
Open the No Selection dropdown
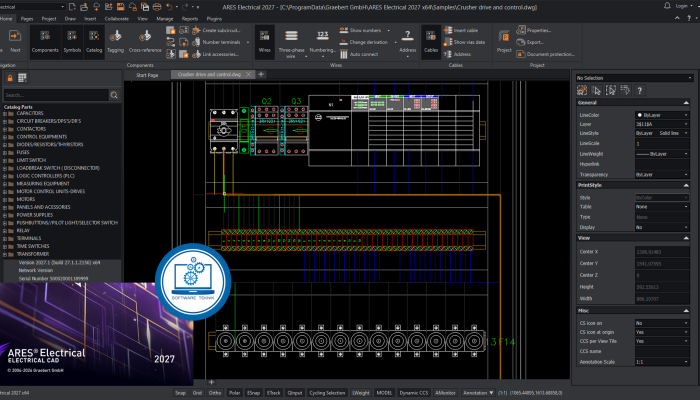point(634,78)
